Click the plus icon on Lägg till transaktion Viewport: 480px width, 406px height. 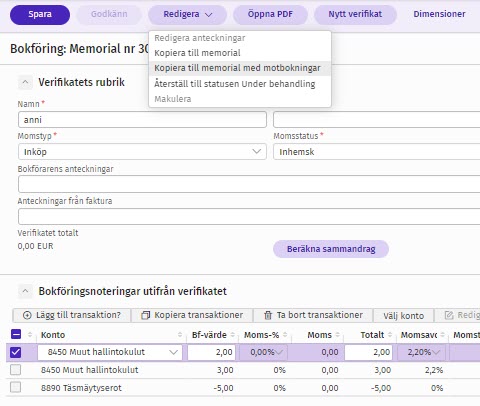coord(27,315)
